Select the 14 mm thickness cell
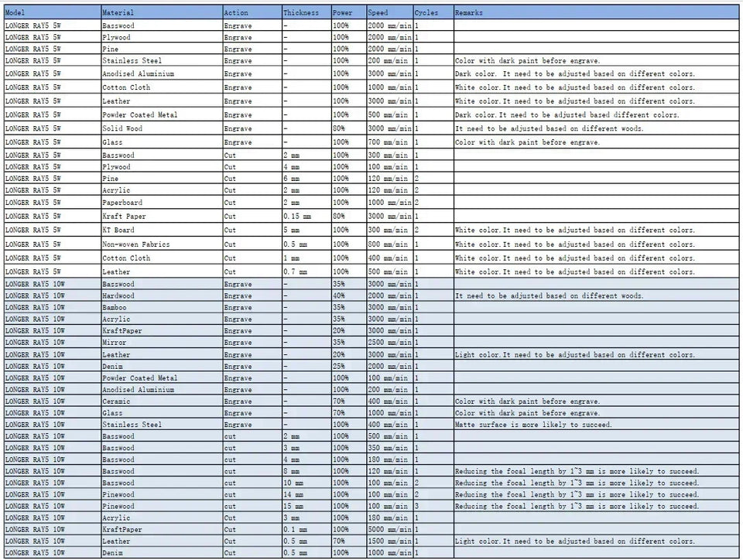Screen dimensions: 743x560 [x=307, y=494]
